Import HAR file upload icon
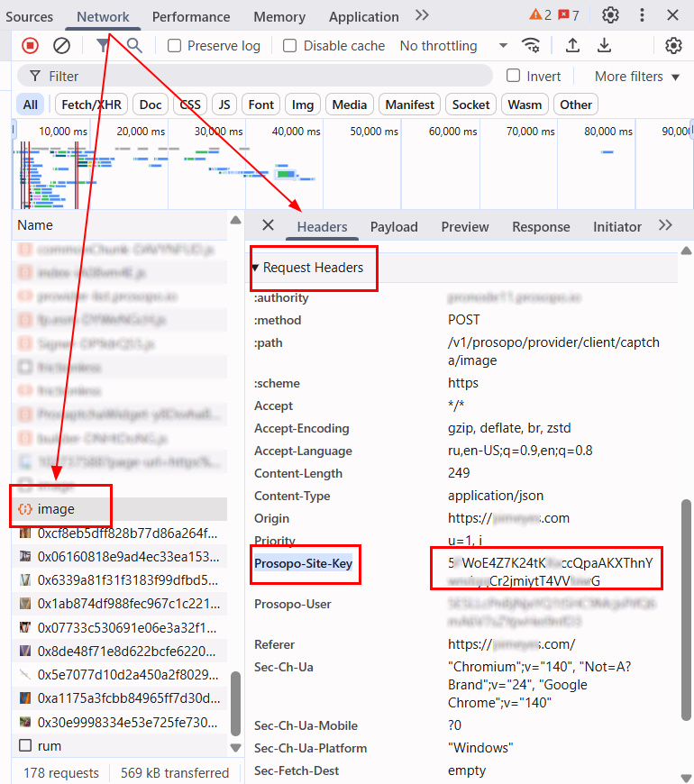This screenshot has width=694, height=784. pos(572,46)
